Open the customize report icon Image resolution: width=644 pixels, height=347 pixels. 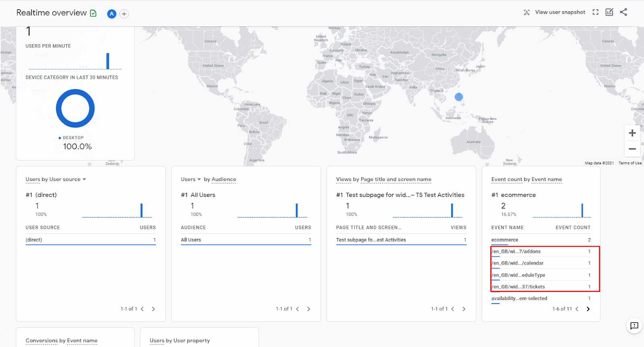coord(609,12)
